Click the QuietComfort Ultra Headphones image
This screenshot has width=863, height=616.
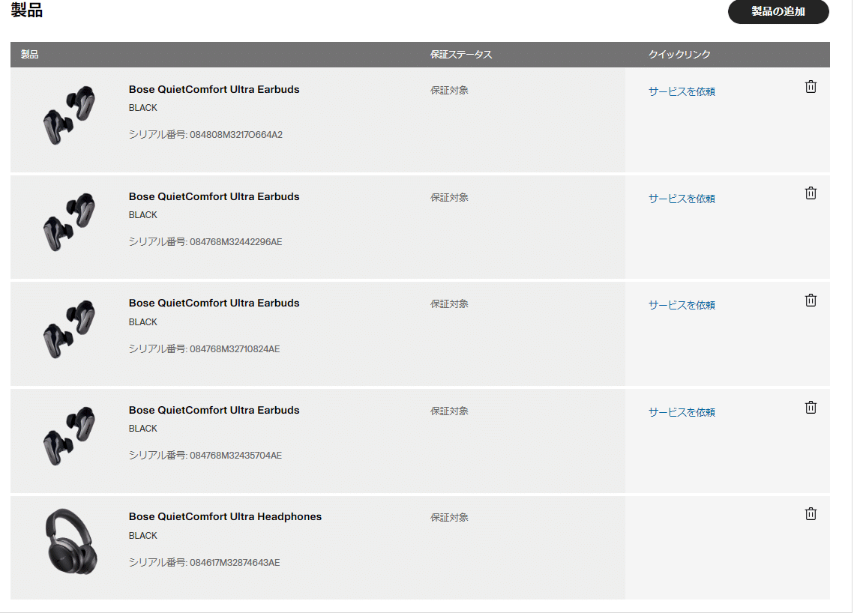click(70, 543)
